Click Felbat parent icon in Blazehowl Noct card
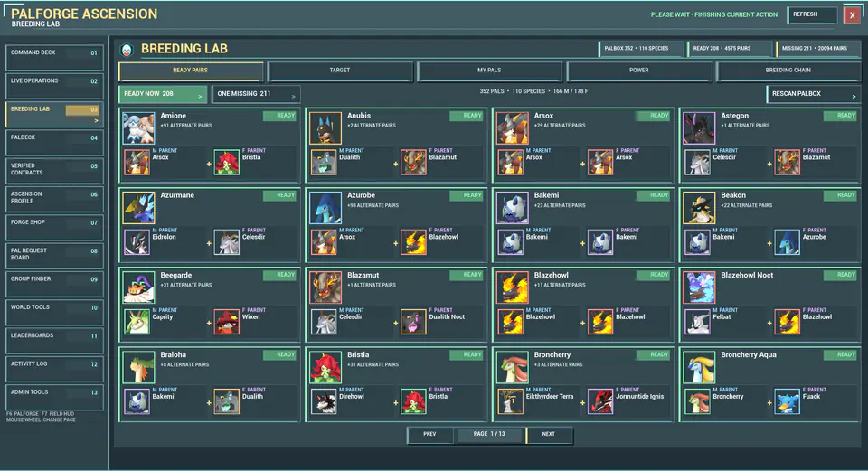 tap(697, 322)
